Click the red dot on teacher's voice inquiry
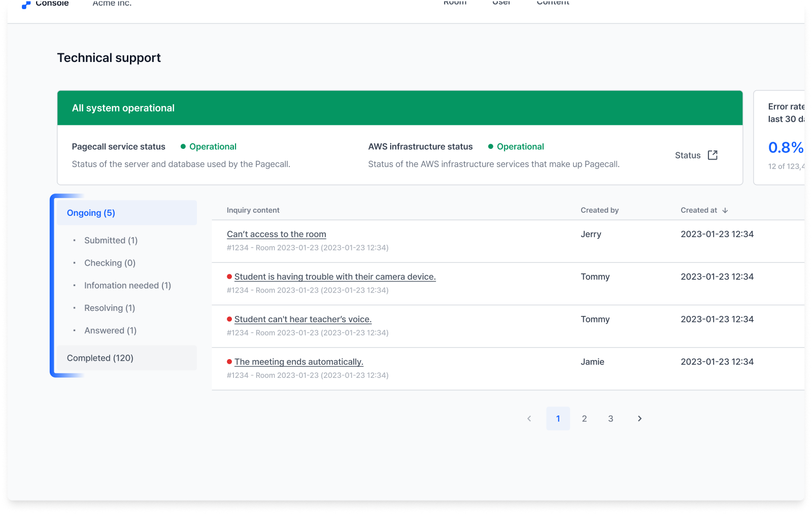This screenshot has height=514, width=812. pyautogui.click(x=229, y=319)
